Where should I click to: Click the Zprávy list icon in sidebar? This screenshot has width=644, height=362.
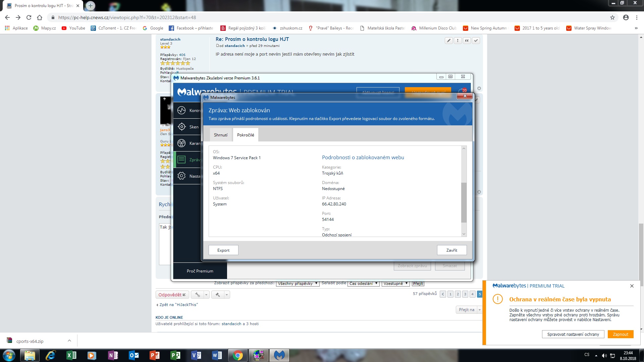coord(181,160)
